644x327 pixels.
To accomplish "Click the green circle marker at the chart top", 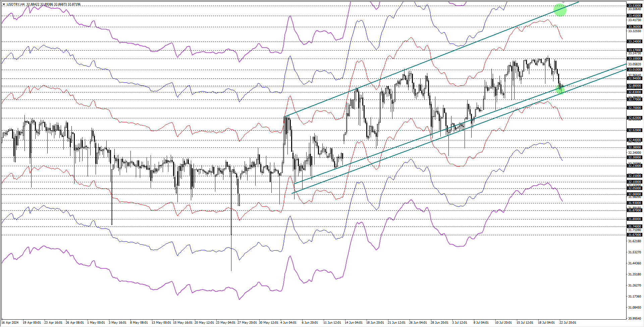I will click(x=560, y=10).
